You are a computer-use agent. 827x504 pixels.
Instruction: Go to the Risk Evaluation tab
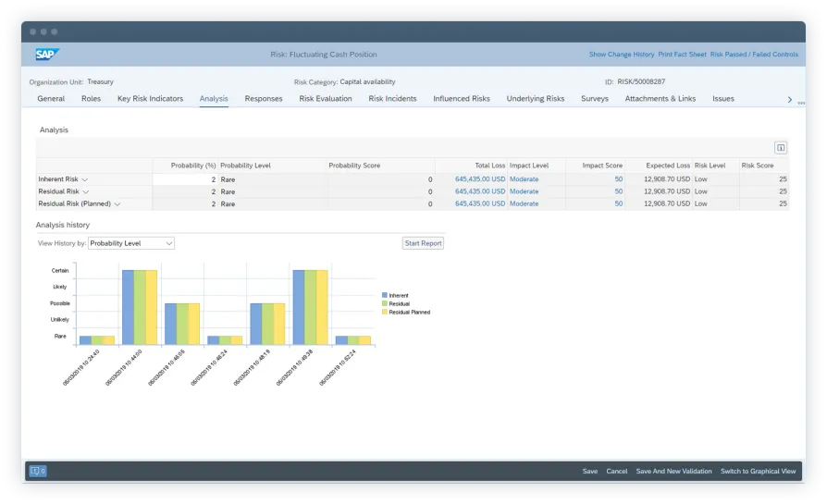tap(326, 99)
